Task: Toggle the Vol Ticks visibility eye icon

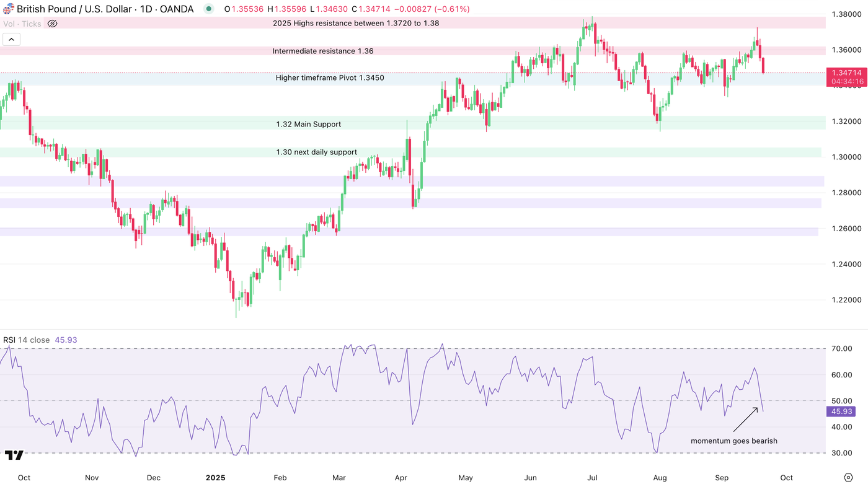Action: (52, 24)
